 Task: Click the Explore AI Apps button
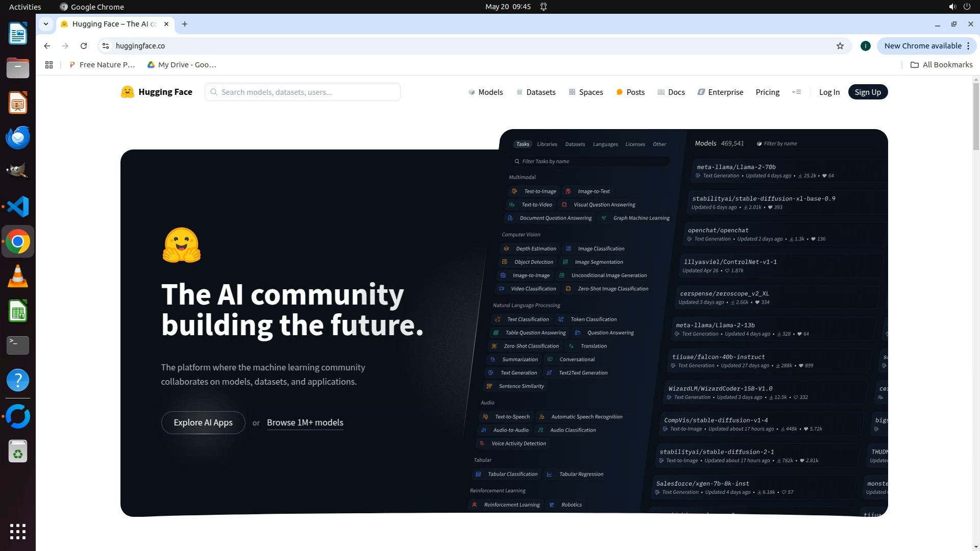[x=203, y=422]
